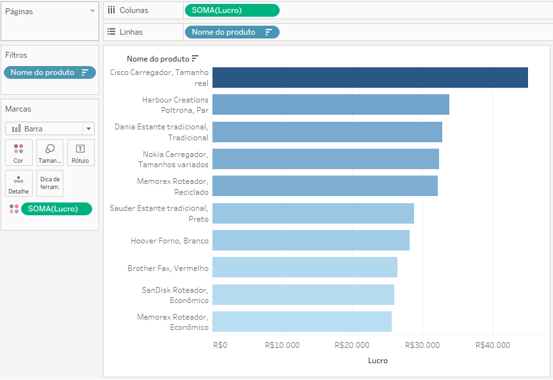The height and width of the screenshot is (380, 553).
Task: Click the Colunas shelf icon
Action: coord(111,10)
